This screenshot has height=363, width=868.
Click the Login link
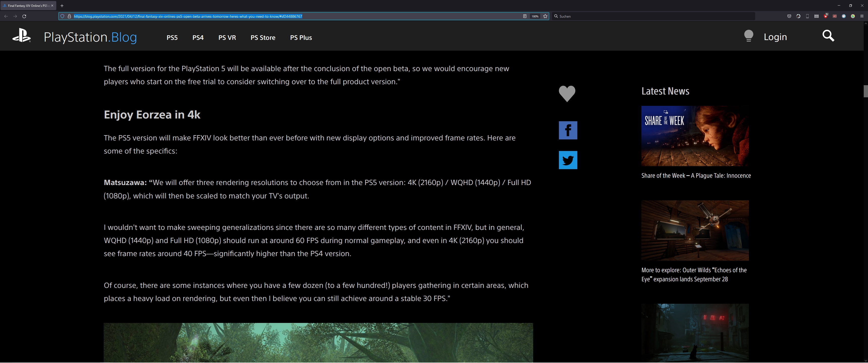pos(775,37)
